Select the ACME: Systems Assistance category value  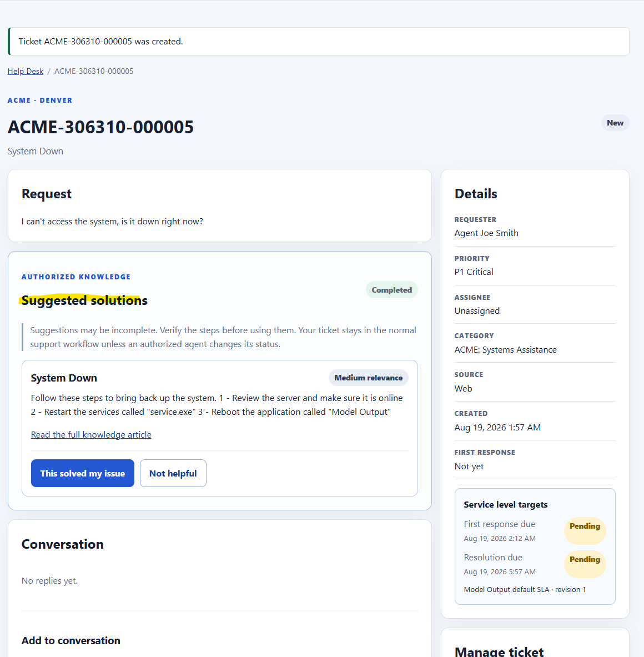pyautogui.click(x=505, y=350)
